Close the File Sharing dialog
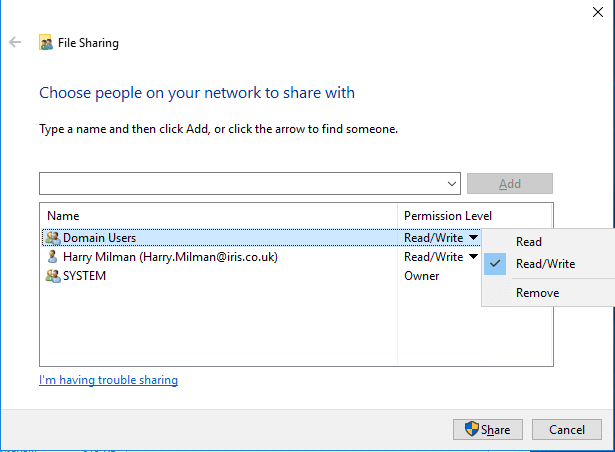615x452 pixels. 598,12
